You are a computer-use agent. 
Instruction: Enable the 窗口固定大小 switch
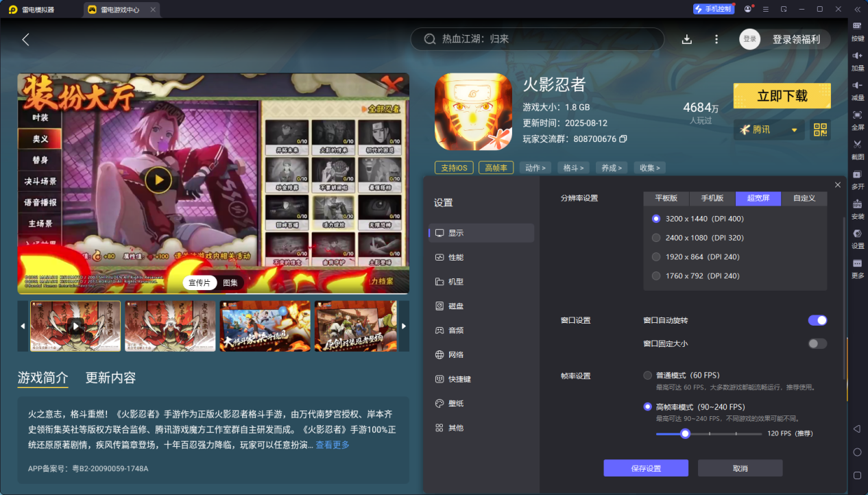817,343
